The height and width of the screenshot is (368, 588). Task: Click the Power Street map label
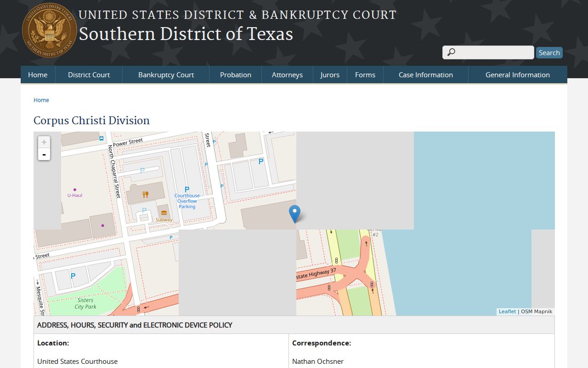(x=128, y=142)
